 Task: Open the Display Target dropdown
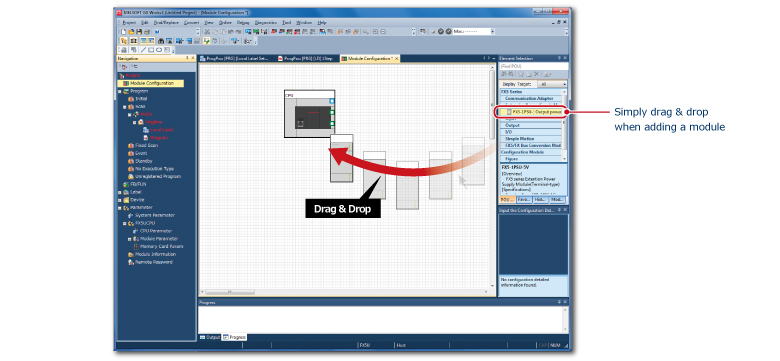[x=553, y=85]
